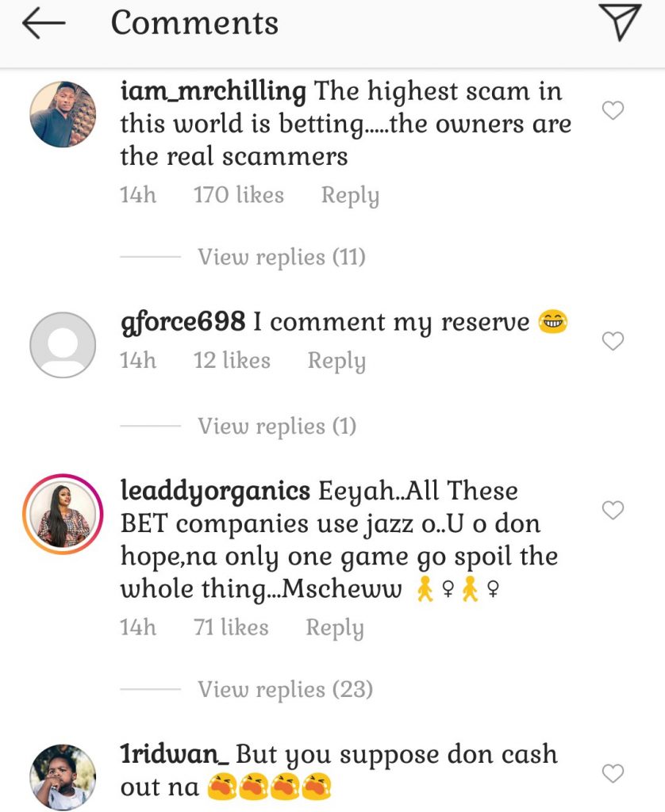The width and height of the screenshot is (665, 812).
Task: Expand View replies (11)
Action: click(281, 257)
